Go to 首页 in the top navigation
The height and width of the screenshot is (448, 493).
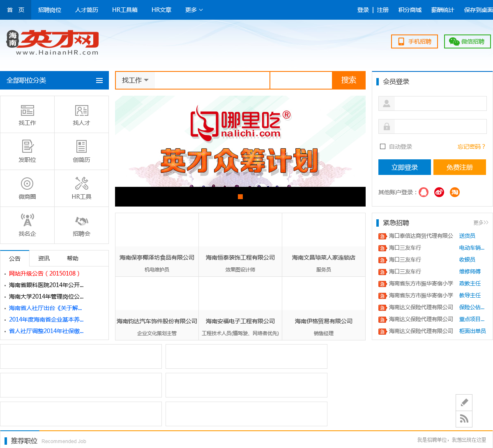(x=16, y=10)
